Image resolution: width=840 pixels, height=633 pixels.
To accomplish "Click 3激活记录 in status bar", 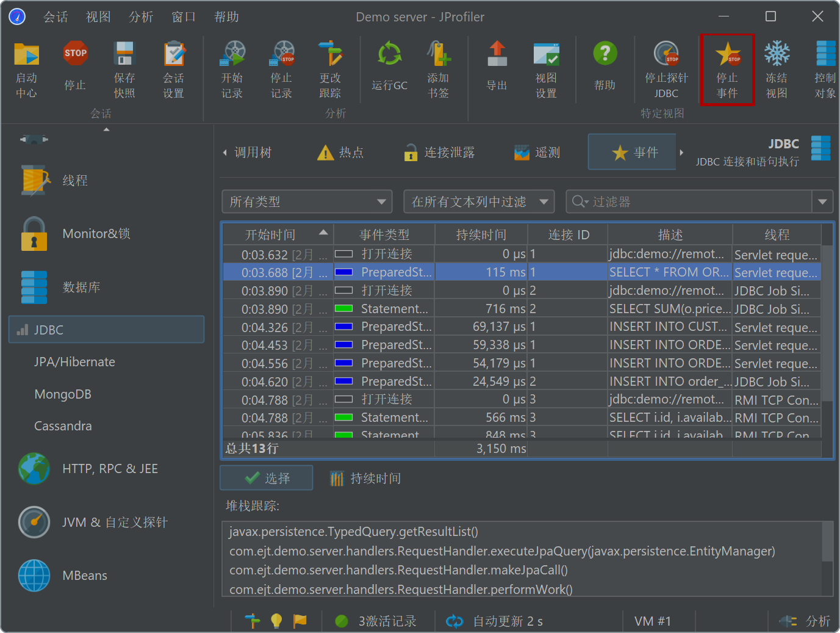I will (376, 621).
